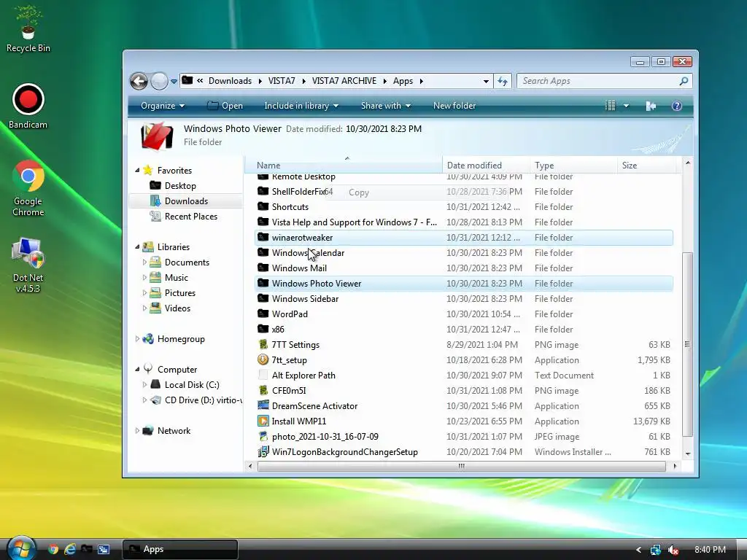The image size is (747, 560).
Task: Select the CFE0m5I PNG image icon
Action: tap(263, 391)
